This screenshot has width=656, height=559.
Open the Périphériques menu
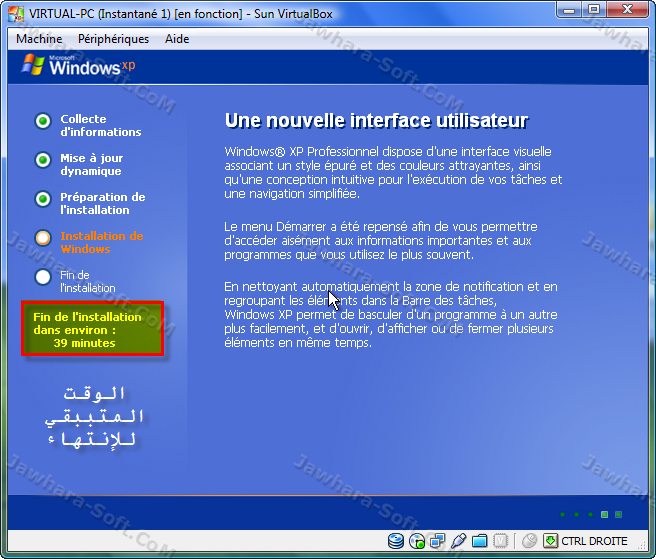113,39
